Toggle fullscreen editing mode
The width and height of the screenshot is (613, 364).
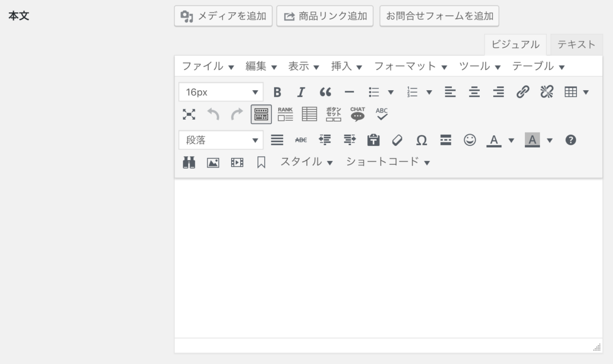point(189,114)
